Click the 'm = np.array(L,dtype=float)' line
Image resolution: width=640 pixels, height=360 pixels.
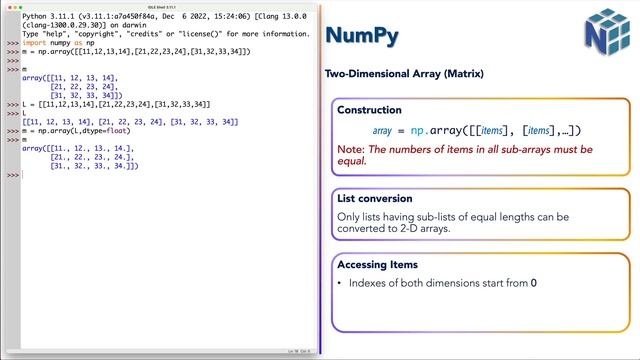point(76,131)
